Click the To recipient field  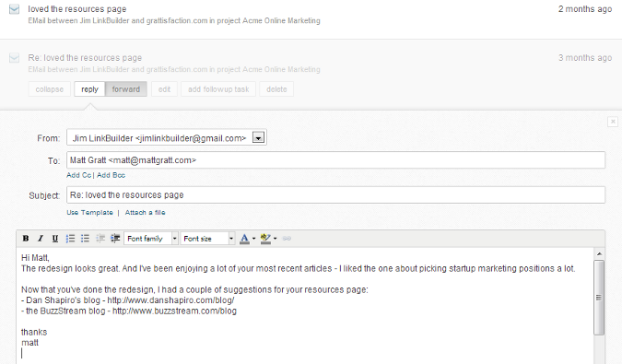[x=336, y=160]
